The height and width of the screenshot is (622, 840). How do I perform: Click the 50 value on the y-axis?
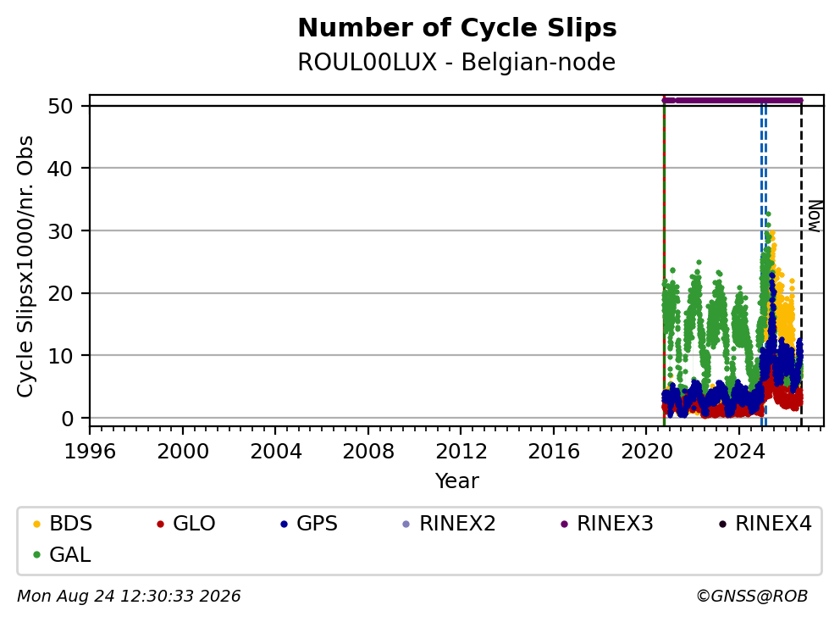click(x=60, y=106)
